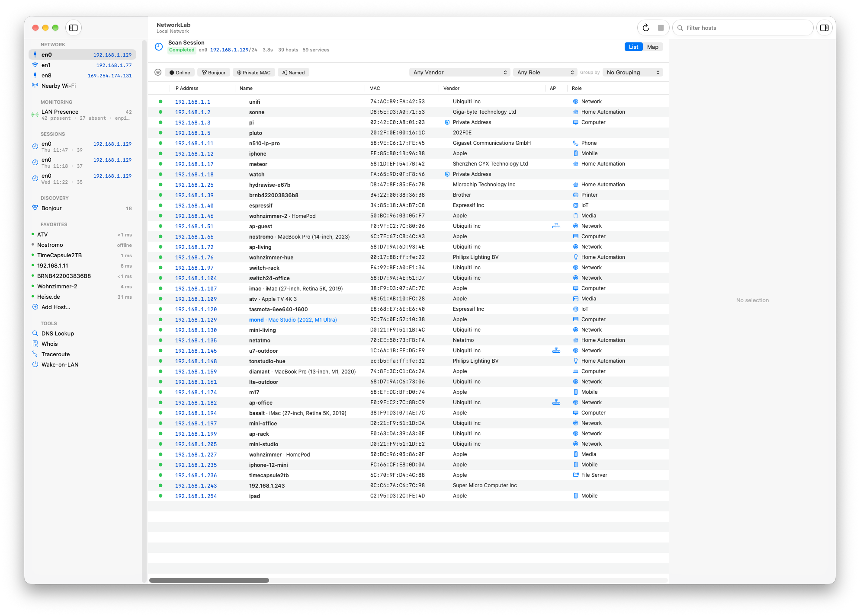This screenshot has height=616, width=860.
Task: Click the File Server icon for timecapsule2tb
Action: coord(576,475)
